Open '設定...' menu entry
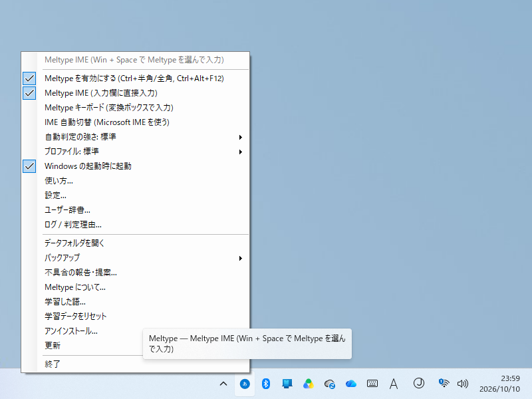 point(136,196)
